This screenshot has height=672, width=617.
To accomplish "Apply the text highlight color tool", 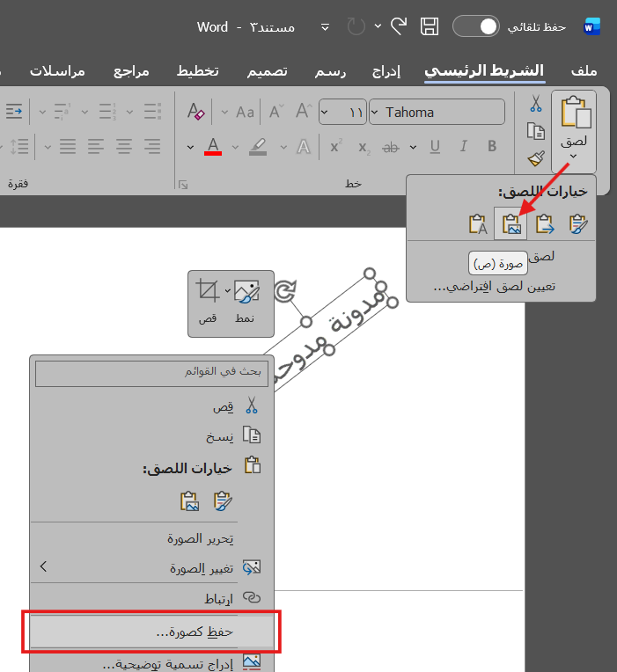I will tap(257, 146).
